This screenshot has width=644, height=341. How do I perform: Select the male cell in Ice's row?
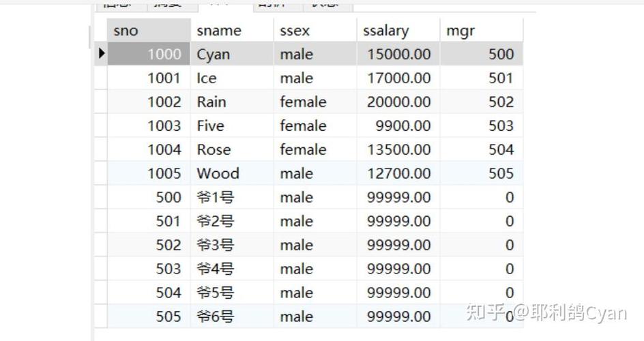pyautogui.click(x=315, y=78)
